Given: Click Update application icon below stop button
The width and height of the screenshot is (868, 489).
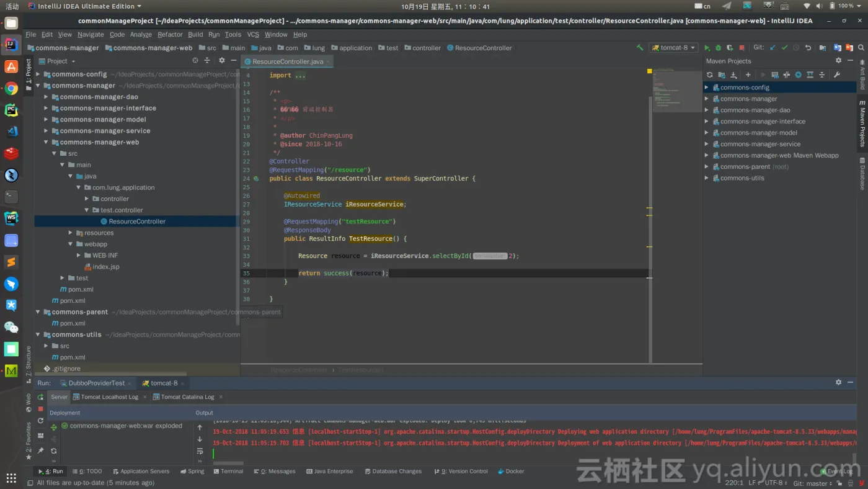Looking at the screenshot, I should pos(41,421).
